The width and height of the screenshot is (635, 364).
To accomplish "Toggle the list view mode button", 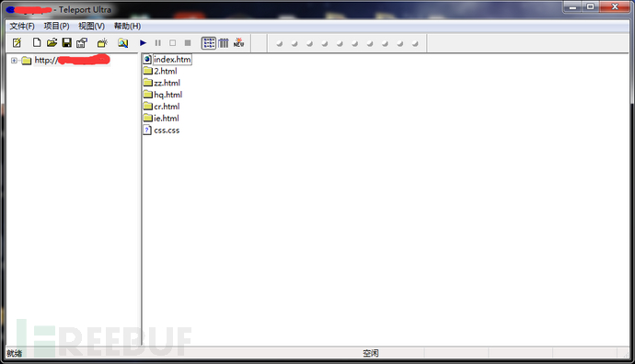I will click(209, 43).
